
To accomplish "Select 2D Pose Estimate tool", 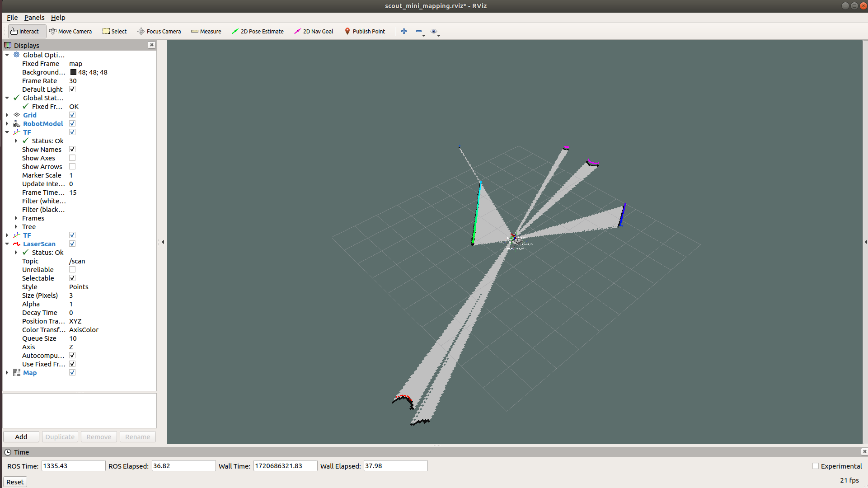I will 258,31.
